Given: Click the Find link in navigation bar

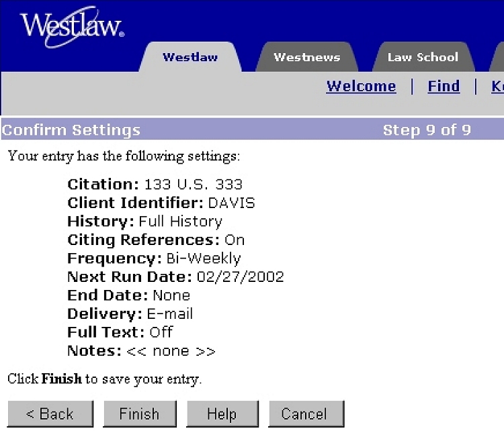Looking at the screenshot, I should coord(444,87).
